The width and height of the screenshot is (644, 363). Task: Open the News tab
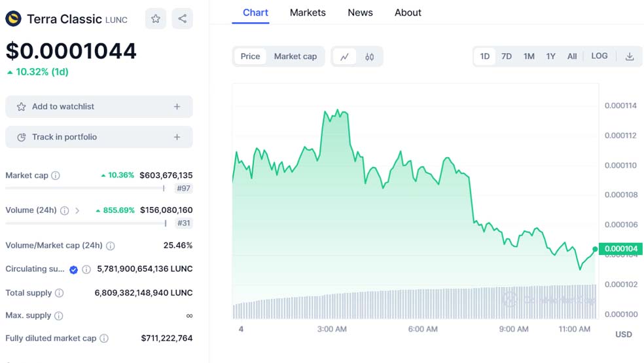[x=360, y=12]
